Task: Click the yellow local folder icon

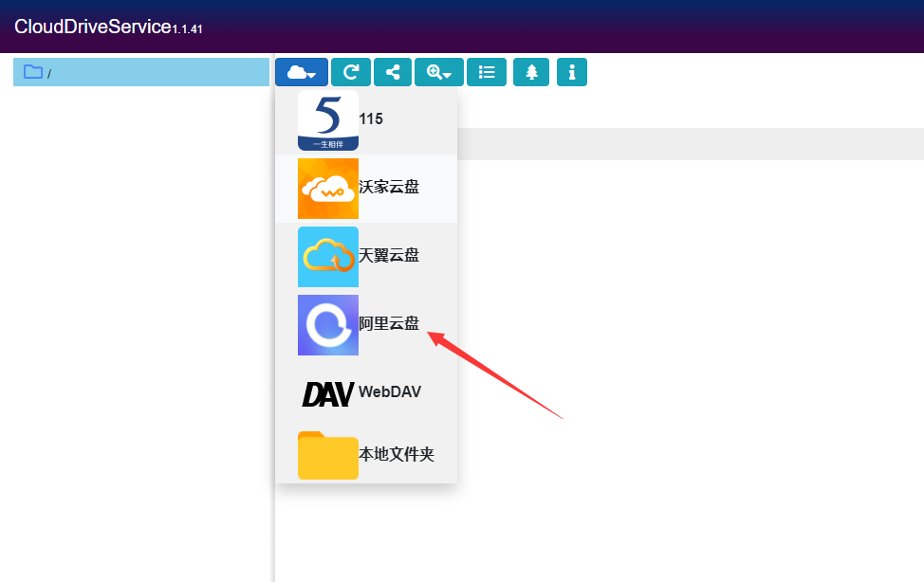Action: 328,455
